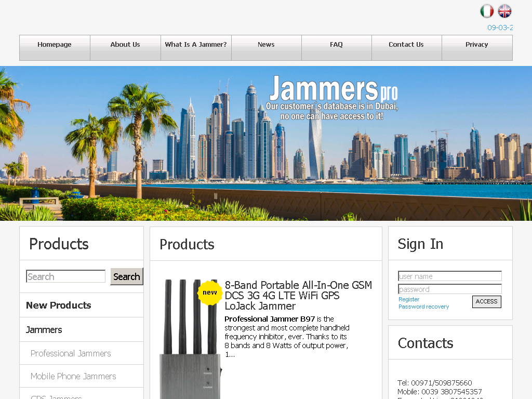
Task: Click the Contacts panel heading
Action: pos(425,343)
